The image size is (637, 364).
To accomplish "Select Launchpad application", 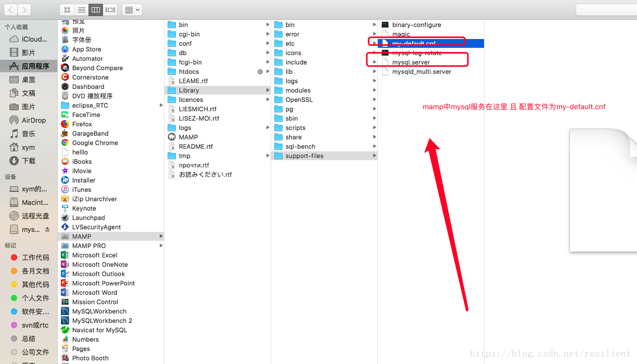I will [111, 218].
